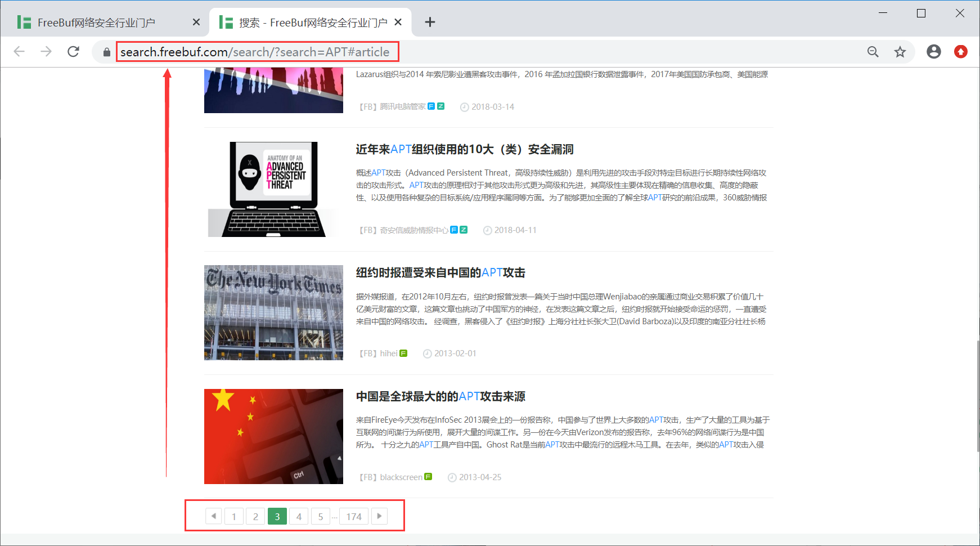This screenshot has height=546, width=980.
Task: Jump to results page 1
Action: (x=234, y=516)
